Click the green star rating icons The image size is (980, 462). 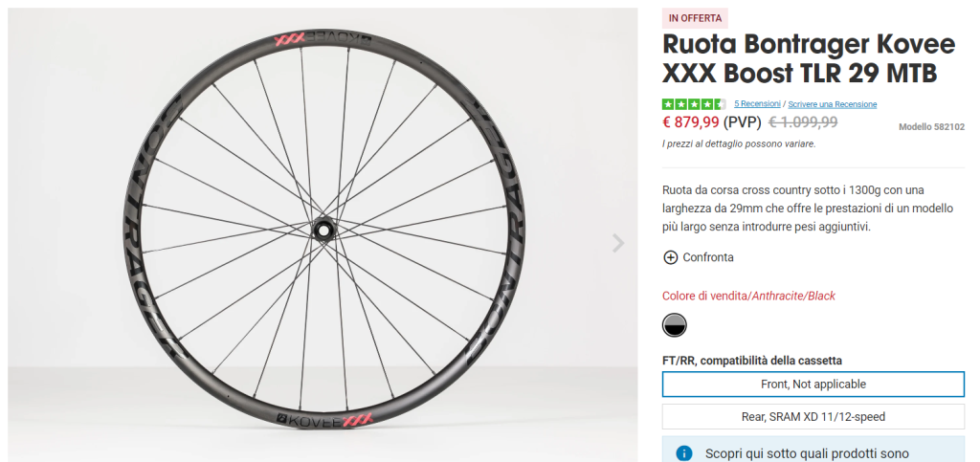[x=694, y=104]
